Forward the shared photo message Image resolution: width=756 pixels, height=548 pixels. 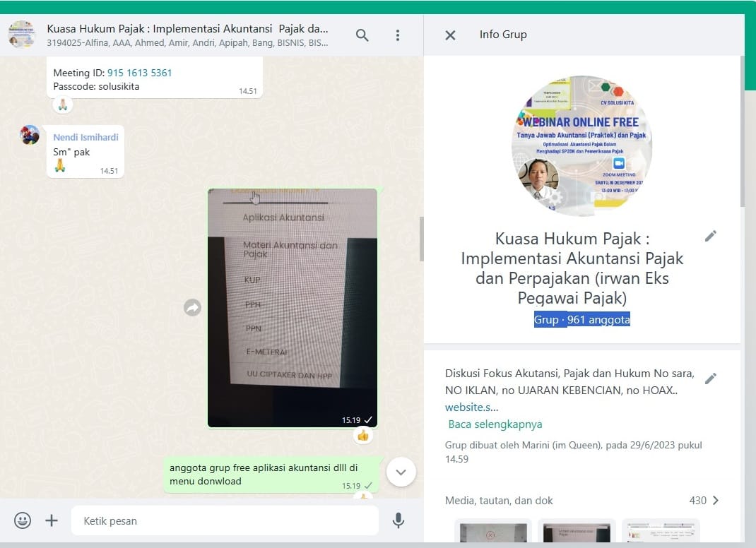[192, 307]
